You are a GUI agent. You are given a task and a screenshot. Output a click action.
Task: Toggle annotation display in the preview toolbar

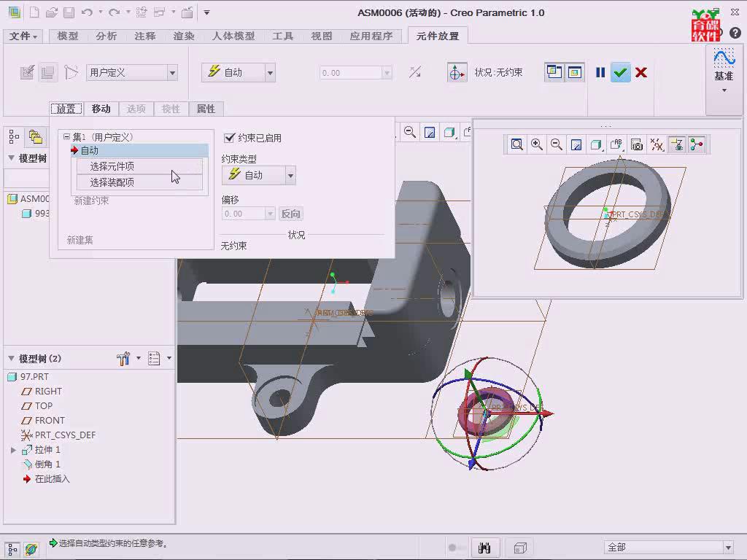click(677, 144)
